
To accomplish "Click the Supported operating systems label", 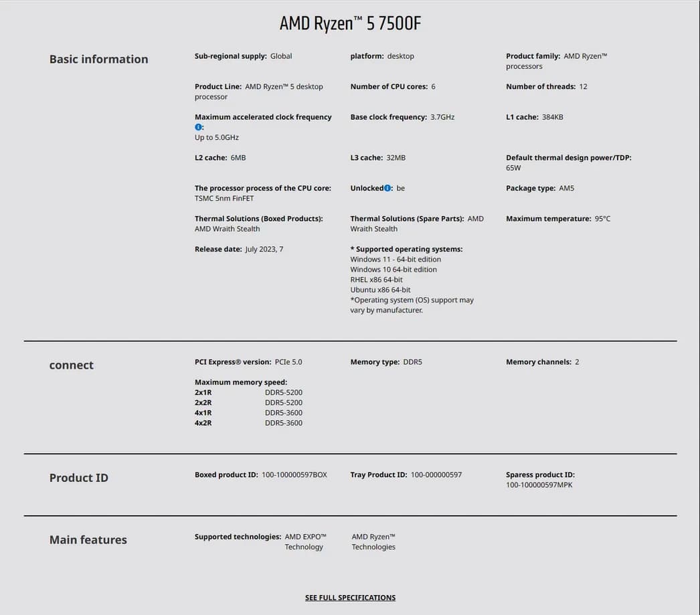I will 406,249.
